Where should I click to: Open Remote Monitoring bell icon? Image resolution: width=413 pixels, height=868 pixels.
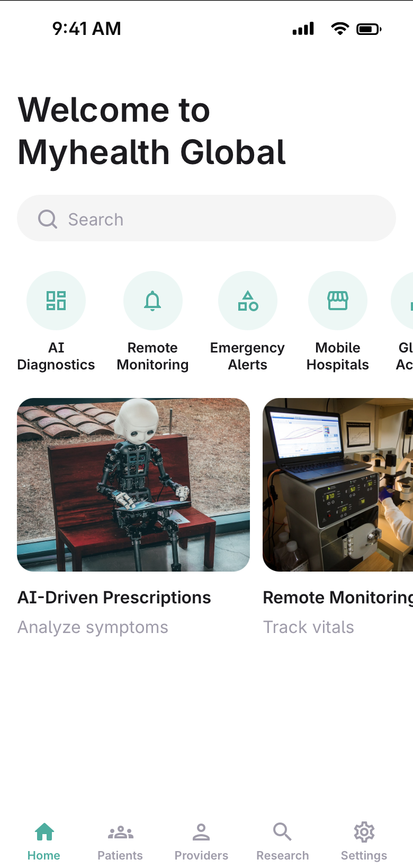coord(153,301)
